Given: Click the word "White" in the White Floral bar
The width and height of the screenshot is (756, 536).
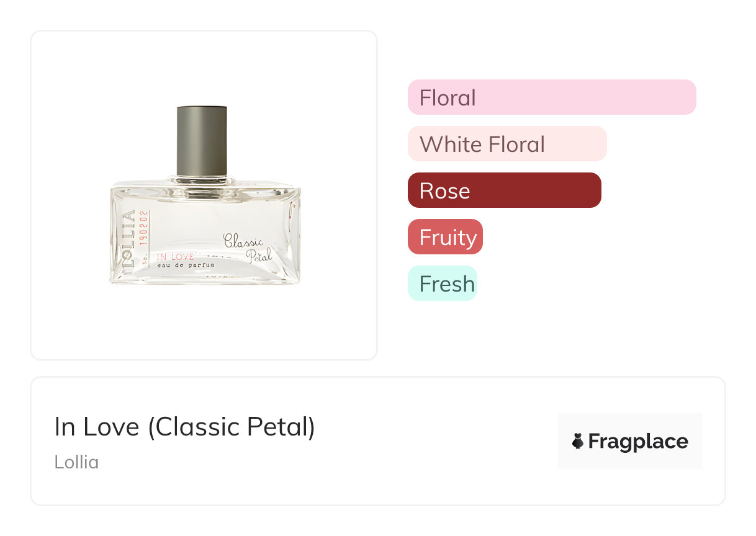Looking at the screenshot, I should point(451,144).
